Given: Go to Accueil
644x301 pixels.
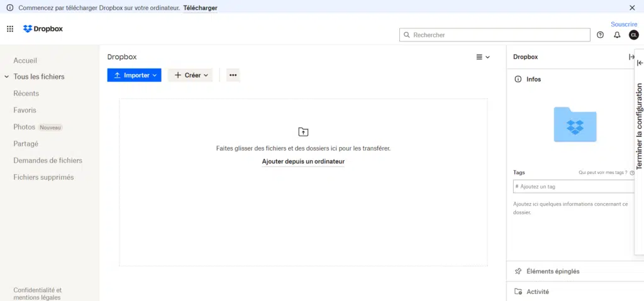Looking at the screenshot, I should [25, 60].
